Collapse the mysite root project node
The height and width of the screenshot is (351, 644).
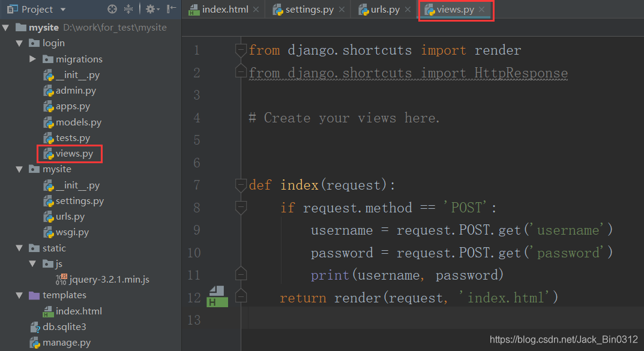6,28
